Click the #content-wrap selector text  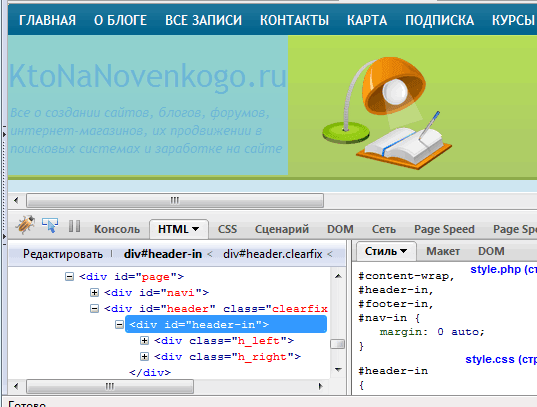coord(406,276)
